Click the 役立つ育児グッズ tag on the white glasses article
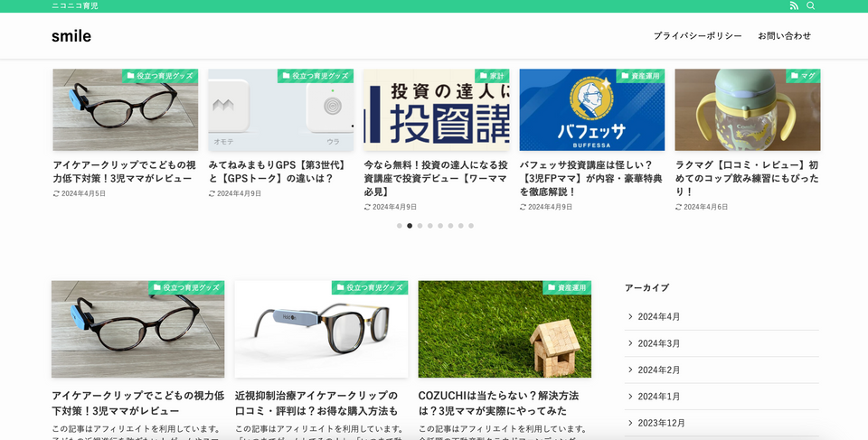Screen dimensions: 868x440 pos(370,287)
